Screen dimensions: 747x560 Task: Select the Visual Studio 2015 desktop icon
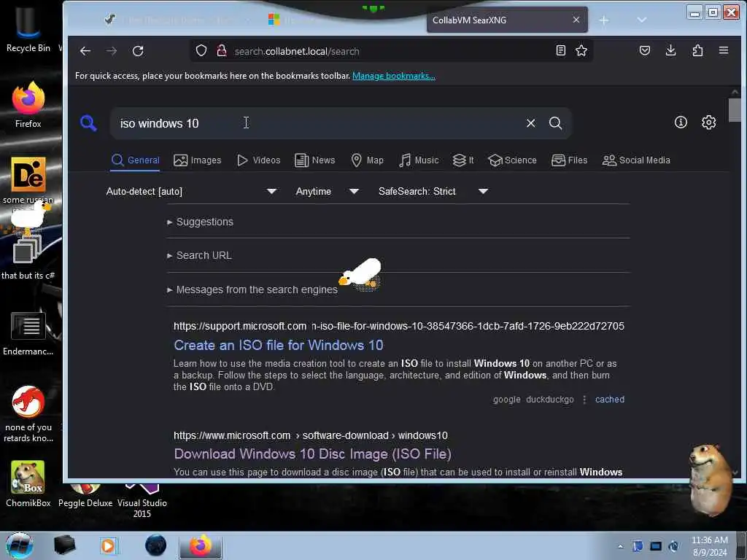[x=142, y=501]
